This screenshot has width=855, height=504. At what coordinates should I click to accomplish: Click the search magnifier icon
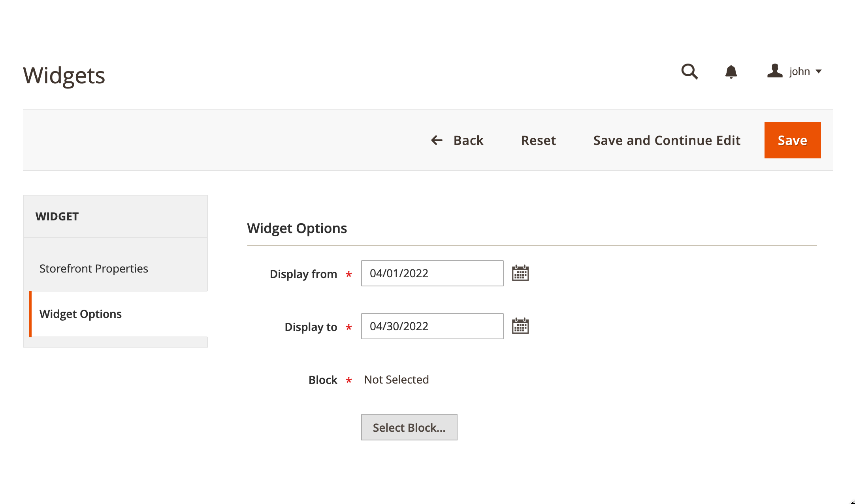coord(689,71)
